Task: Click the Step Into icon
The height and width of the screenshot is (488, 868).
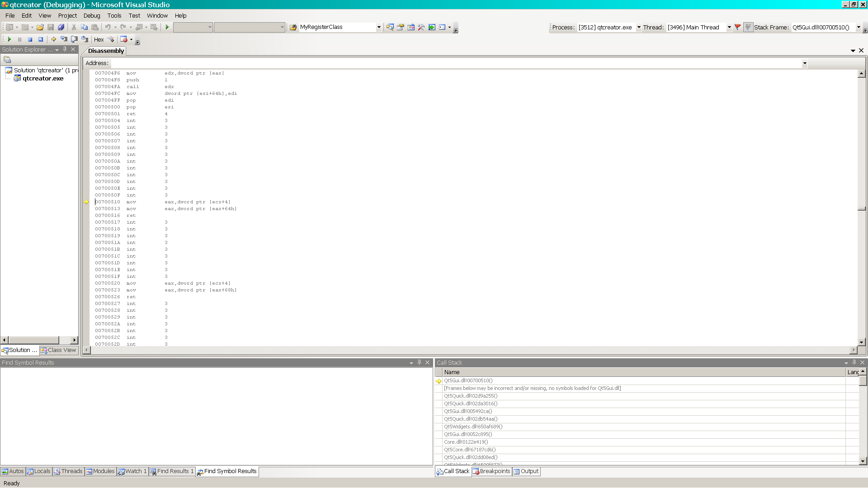Action: [64, 40]
